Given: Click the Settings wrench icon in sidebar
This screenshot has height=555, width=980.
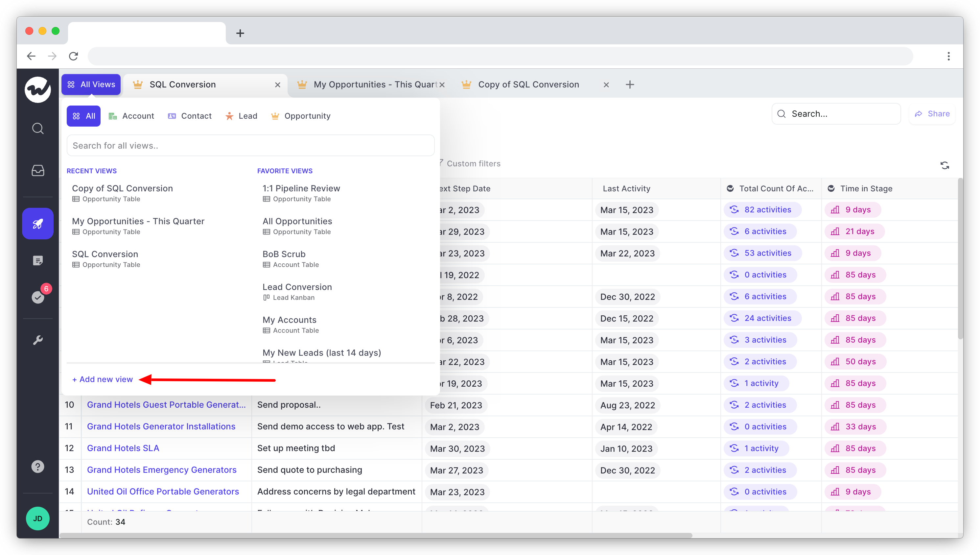Looking at the screenshot, I should (x=38, y=339).
